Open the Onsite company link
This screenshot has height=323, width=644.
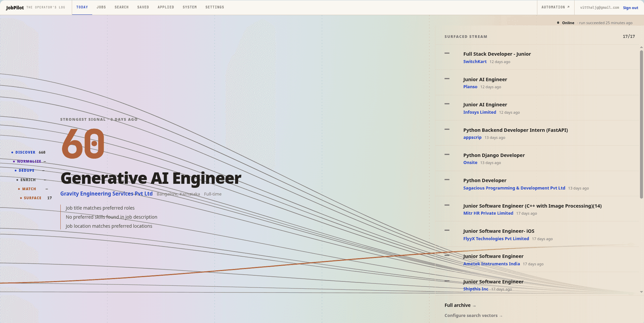pyautogui.click(x=470, y=163)
